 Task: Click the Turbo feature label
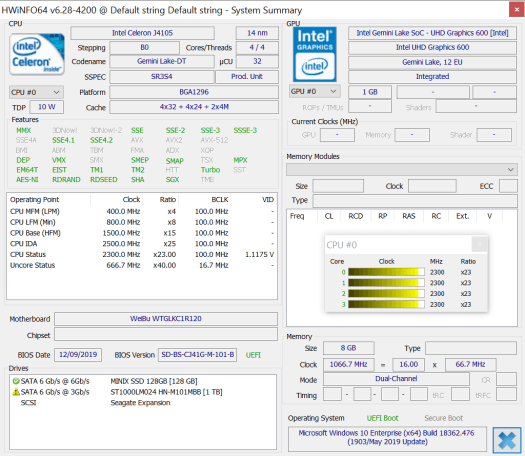pos(210,170)
